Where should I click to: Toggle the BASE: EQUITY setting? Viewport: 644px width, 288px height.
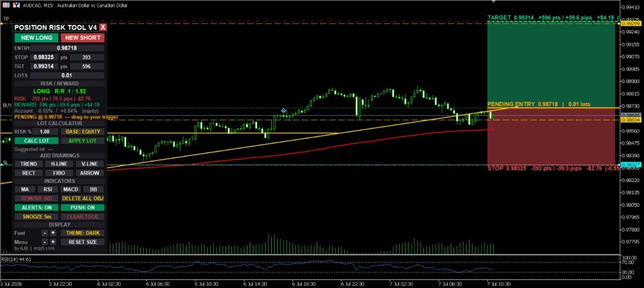83,132
